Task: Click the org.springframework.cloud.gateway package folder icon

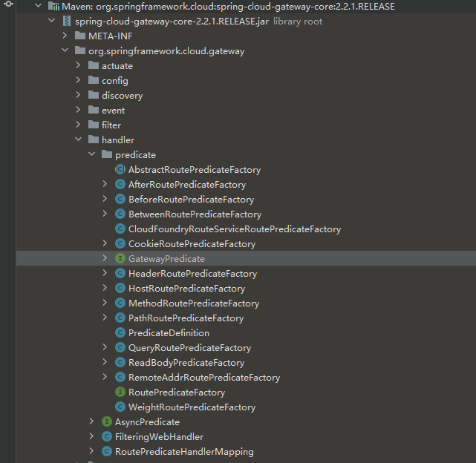Action: coord(80,50)
